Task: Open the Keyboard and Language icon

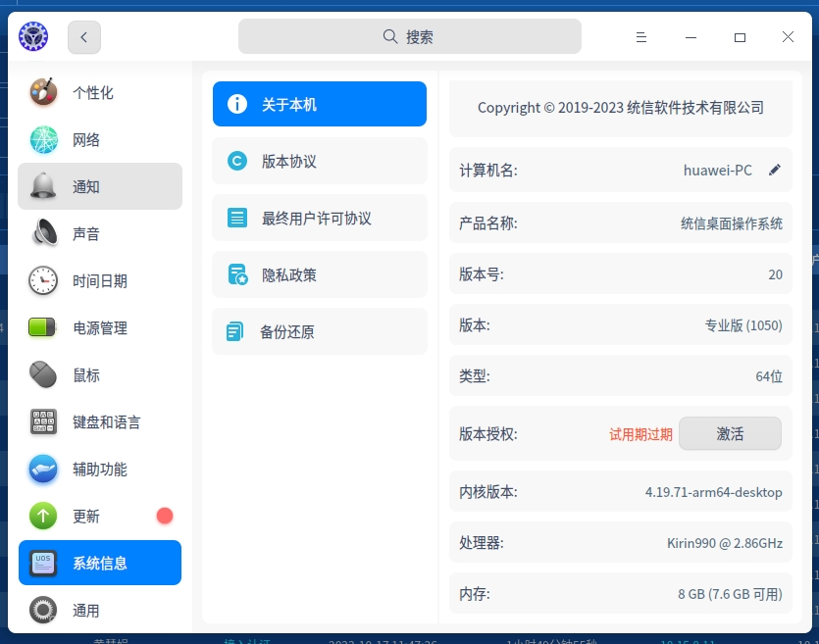Action: [x=43, y=421]
